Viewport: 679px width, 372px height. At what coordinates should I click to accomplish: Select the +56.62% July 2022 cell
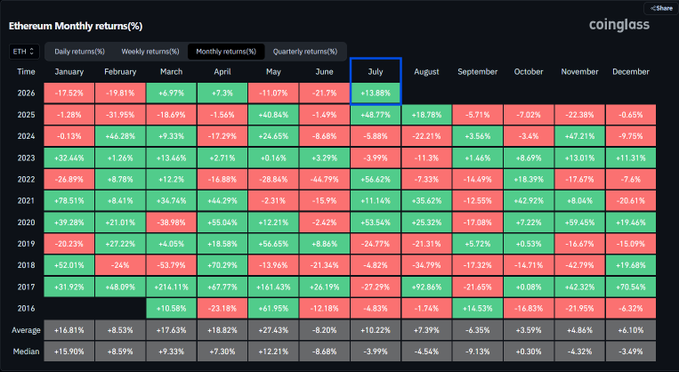[375, 179]
